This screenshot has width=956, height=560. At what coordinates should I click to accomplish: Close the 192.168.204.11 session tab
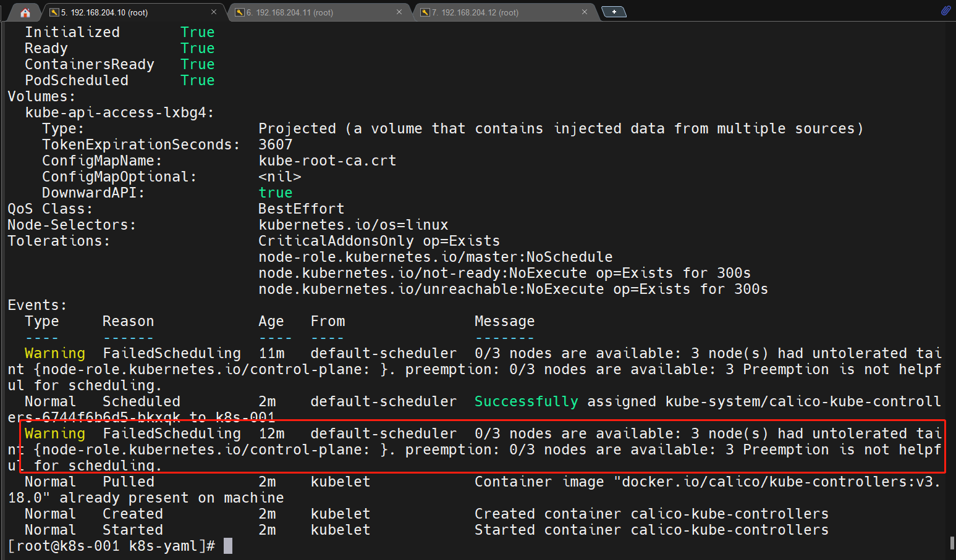click(x=399, y=12)
